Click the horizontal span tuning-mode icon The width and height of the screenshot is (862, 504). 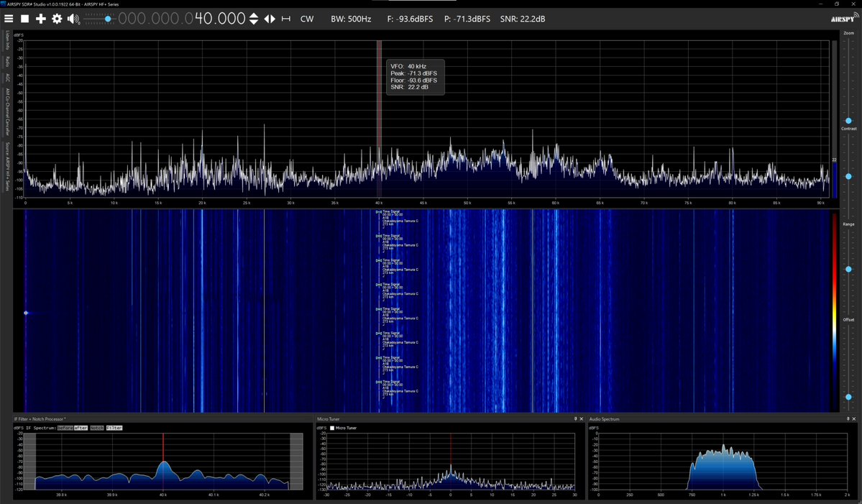point(286,19)
